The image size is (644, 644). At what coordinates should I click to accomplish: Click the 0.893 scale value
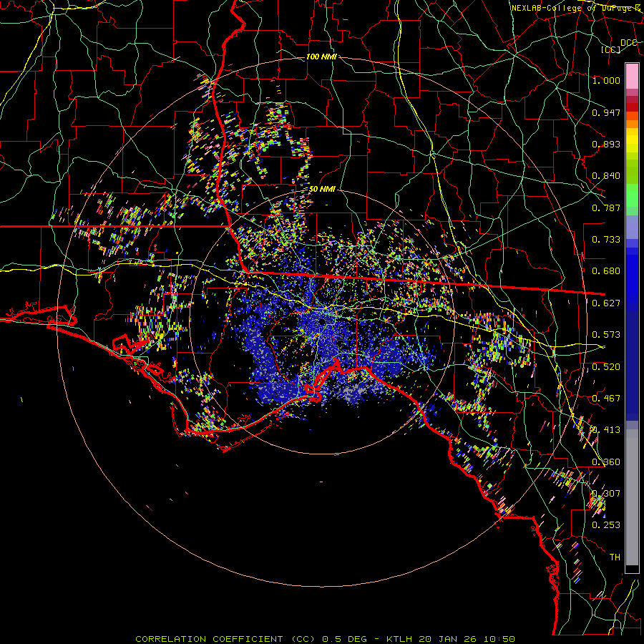606,144
